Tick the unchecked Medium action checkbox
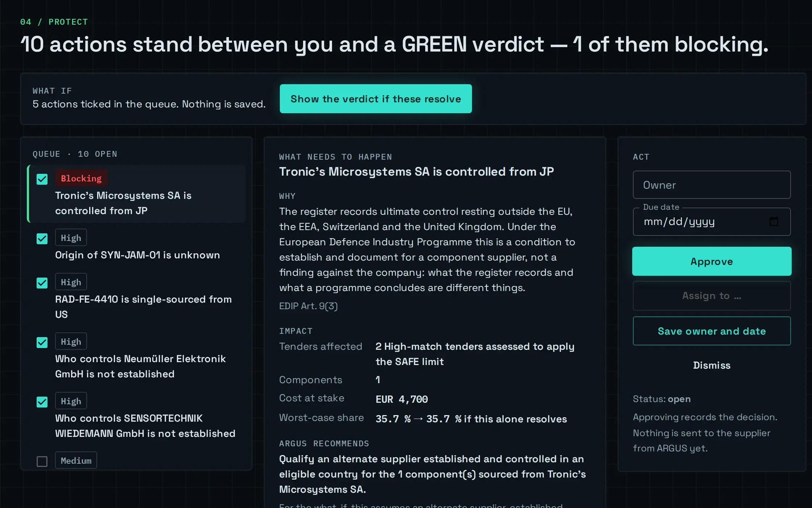 click(x=42, y=461)
